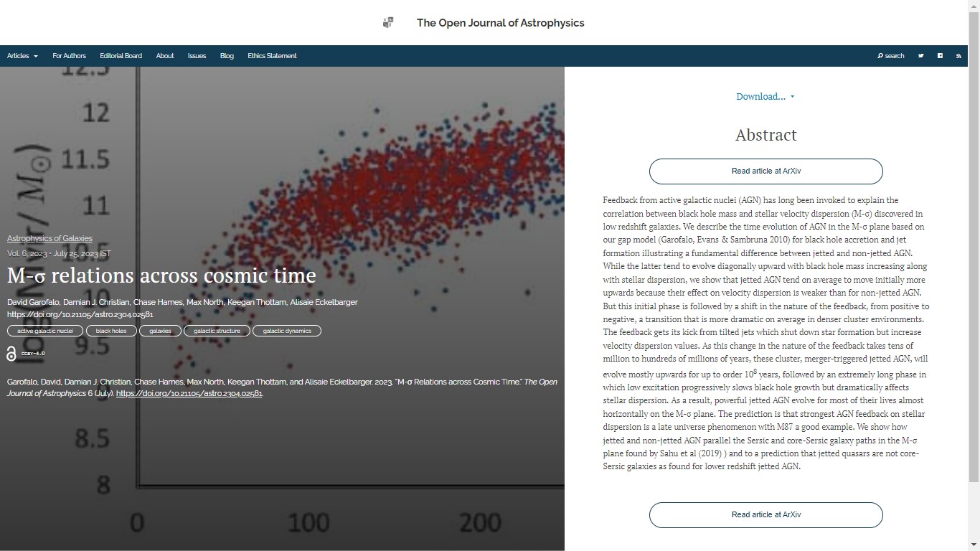Expand the Articles dropdown menu

click(x=22, y=56)
